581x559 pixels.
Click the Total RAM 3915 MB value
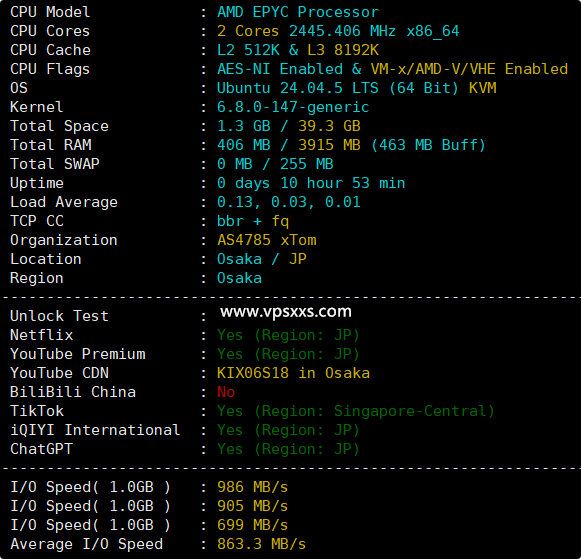coord(329,145)
